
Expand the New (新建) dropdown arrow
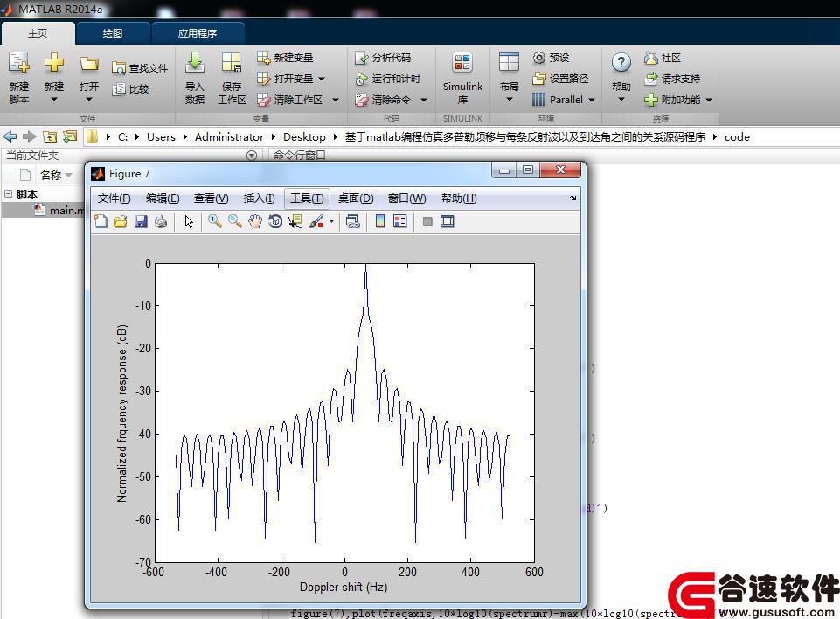click(53, 99)
